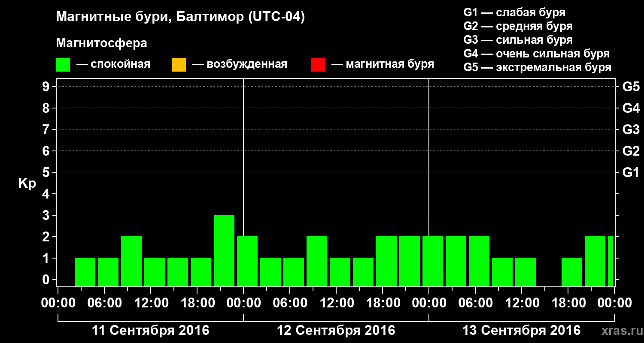Click the 'G1 — слабая буря' legend line
The image size is (644, 343).
point(514,12)
